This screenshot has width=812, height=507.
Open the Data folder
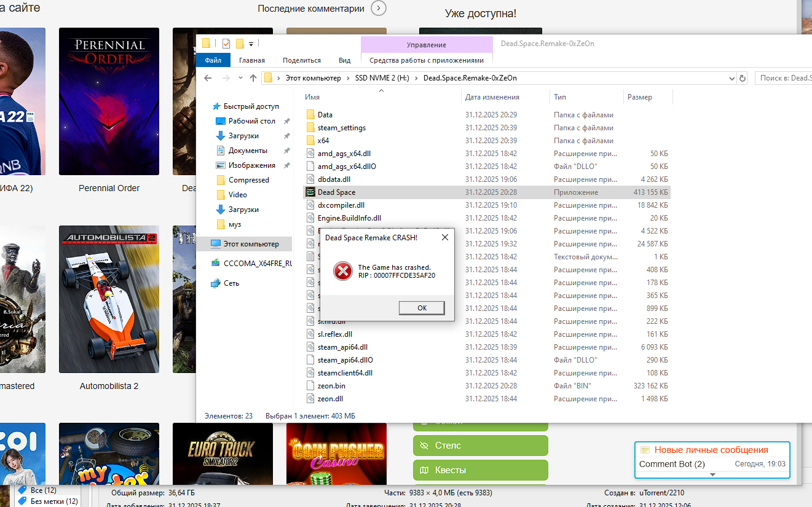[x=325, y=115]
